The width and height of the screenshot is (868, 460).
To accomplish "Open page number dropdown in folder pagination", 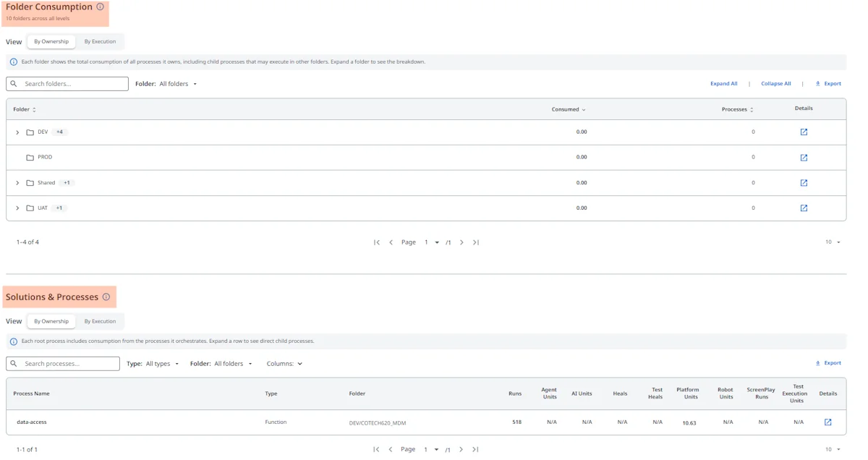I will coord(432,242).
